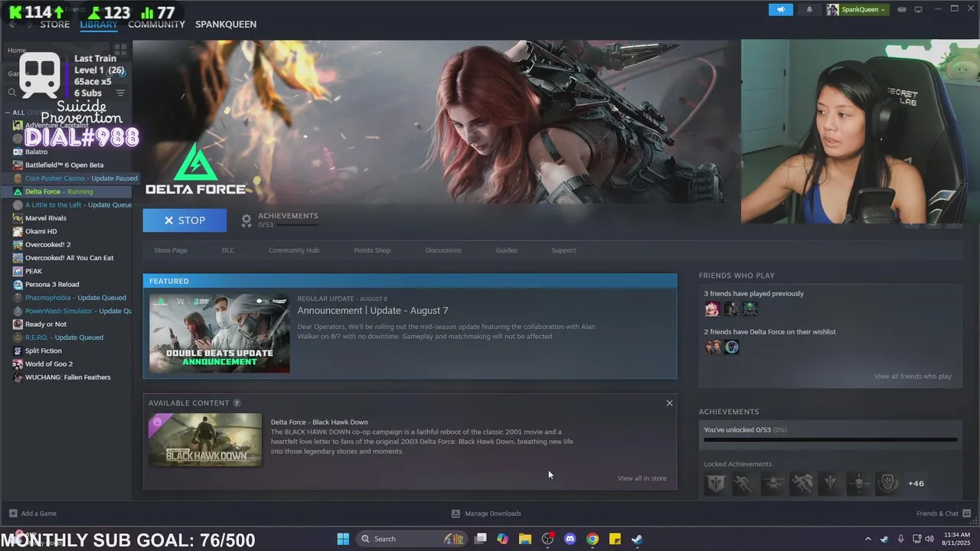Click second friend avatar with wishlist
The width and height of the screenshot is (980, 551).
(x=731, y=347)
